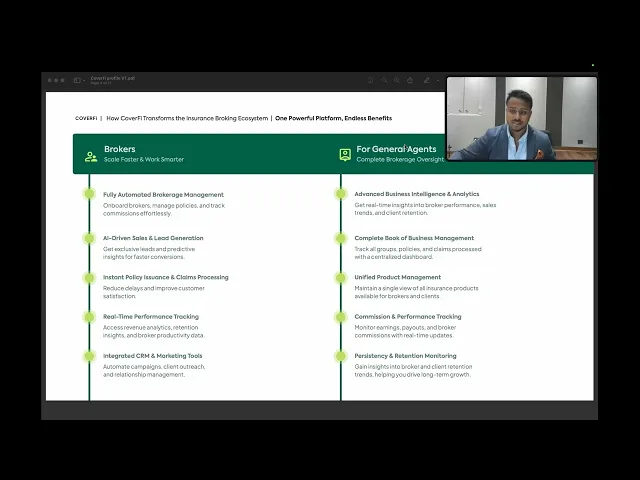Screen dimensions: 640x480
Task: Click the green bullet beside Instant Policy Issuance
Action: [x=89, y=278]
